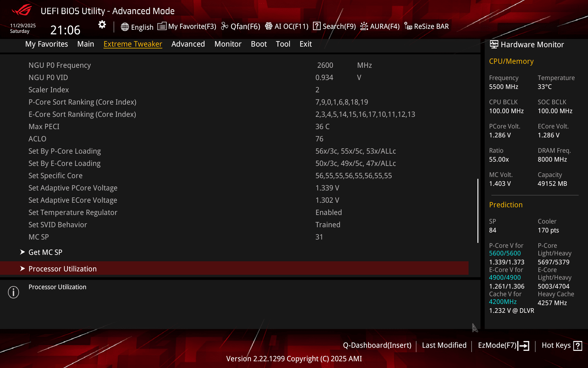This screenshot has width=588, height=368.
Task: Launch AI OC brain icon
Action: pyautogui.click(x=269, y=26)
